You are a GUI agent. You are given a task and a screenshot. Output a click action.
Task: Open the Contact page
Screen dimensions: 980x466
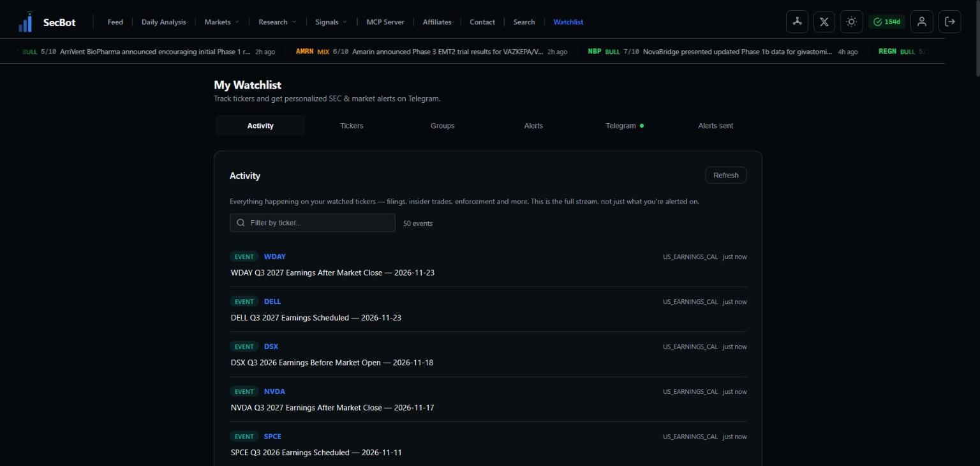482,22
